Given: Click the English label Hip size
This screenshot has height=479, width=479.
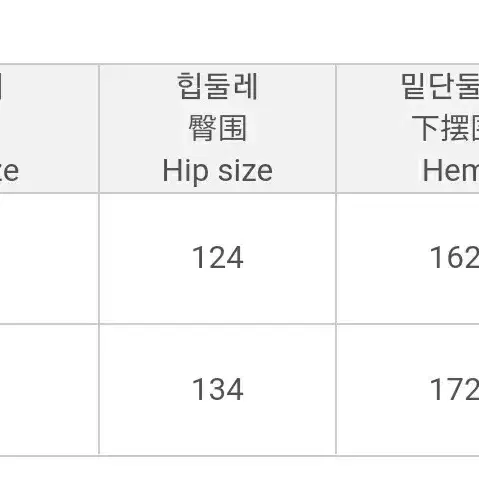Looking at the screenshot, I should coord(217,171).
